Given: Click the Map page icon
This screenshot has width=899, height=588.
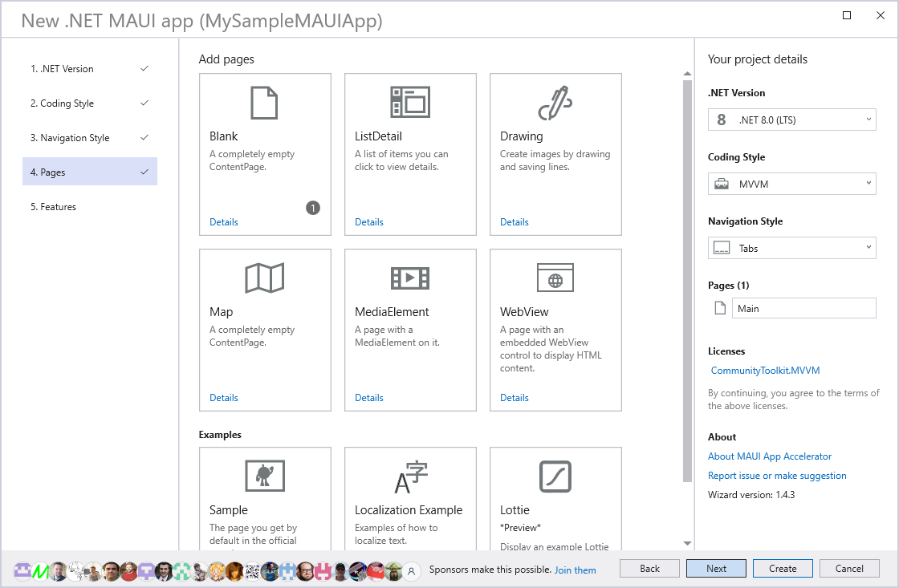Looking at the screenshot, I should (x=264, y=278).
